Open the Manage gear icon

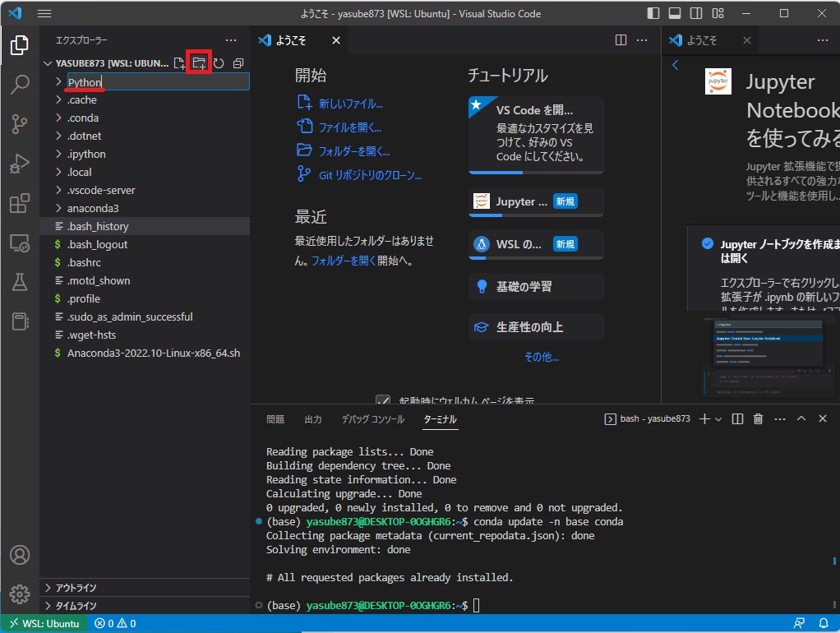[19, 594]
